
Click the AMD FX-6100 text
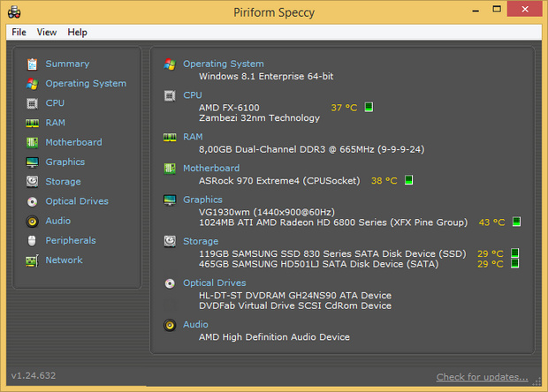[229, 108]
